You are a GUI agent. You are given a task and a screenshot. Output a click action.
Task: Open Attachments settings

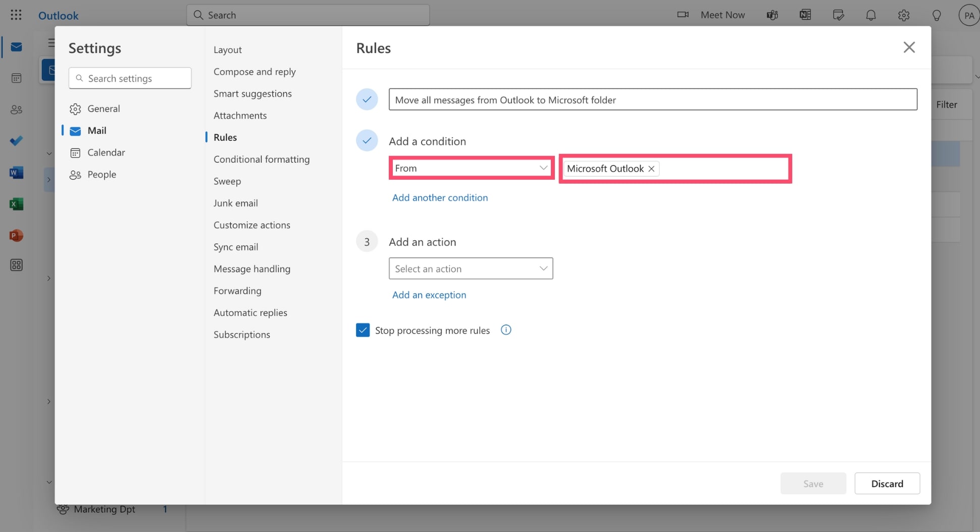point(240,116)
